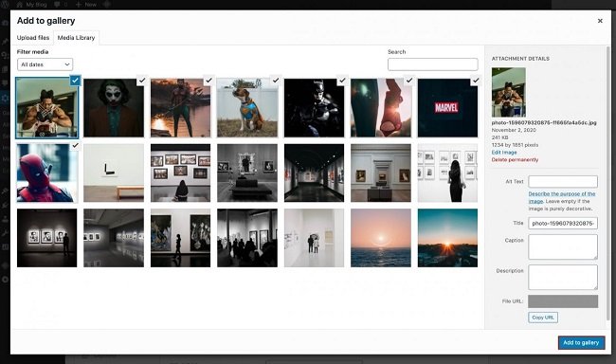
Task: Click the Copy URL button
Action: click(542, 318)
